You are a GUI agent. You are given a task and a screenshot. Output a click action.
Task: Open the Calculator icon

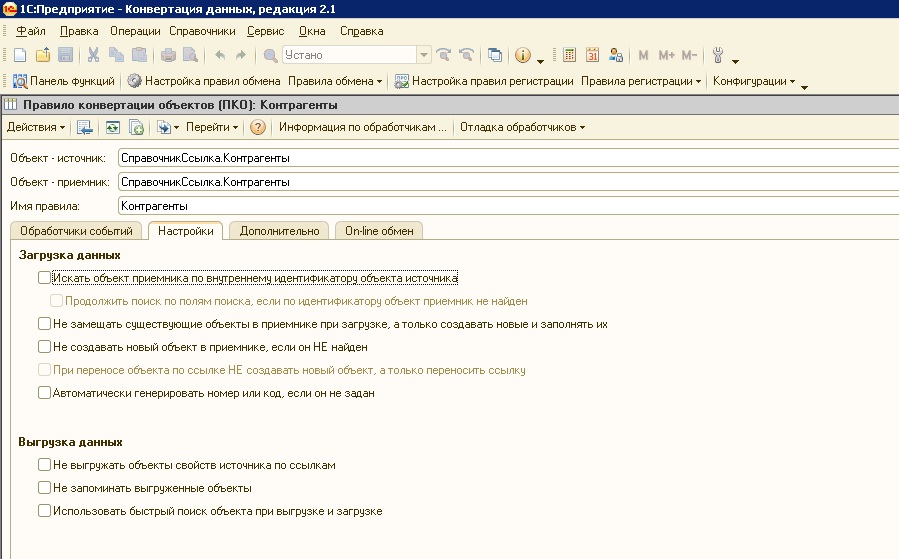click(569, 55)
